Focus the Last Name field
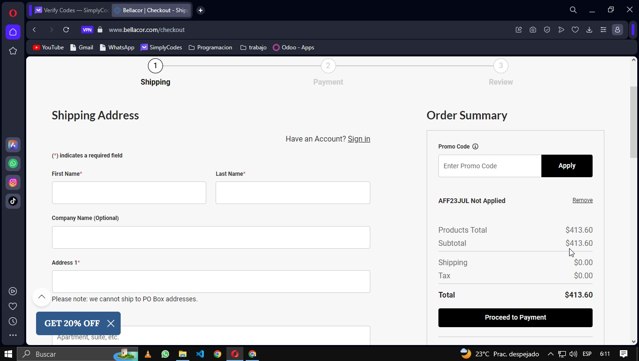 (x=293, y=192)
